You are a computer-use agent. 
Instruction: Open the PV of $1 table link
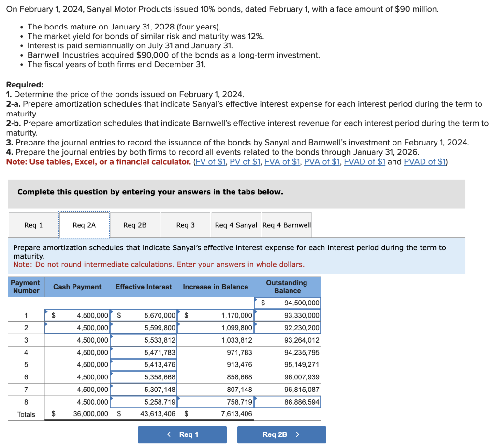(x=245, y=161)
